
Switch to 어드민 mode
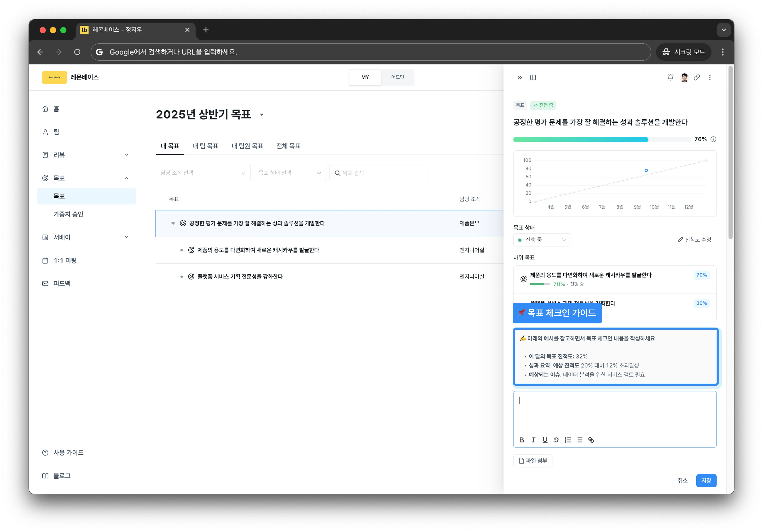[397, 77]
